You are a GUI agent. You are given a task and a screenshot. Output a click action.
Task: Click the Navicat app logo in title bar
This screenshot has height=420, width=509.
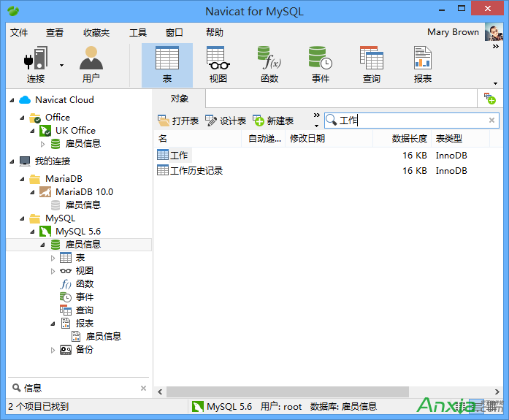13,11
